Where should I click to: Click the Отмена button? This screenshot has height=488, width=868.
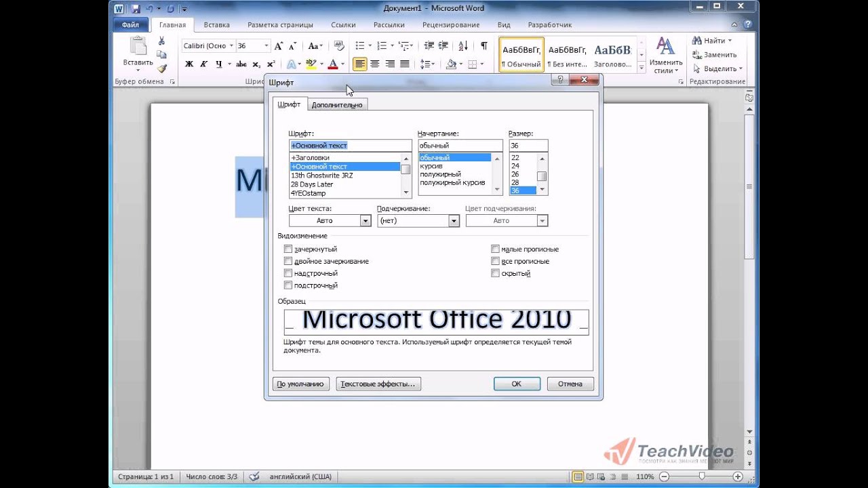570,384
